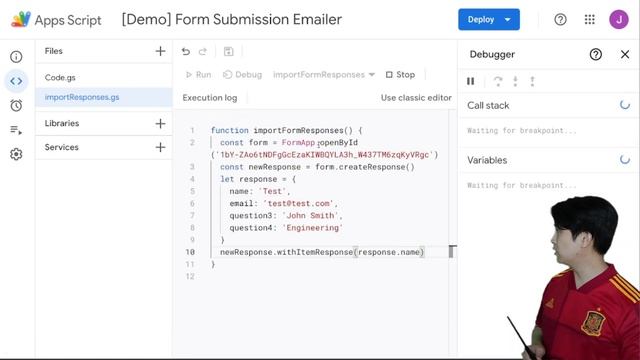This screenshot has width=640, height=360.
Task: Open the Google apps grid
Action: click(x=590, y=19)
